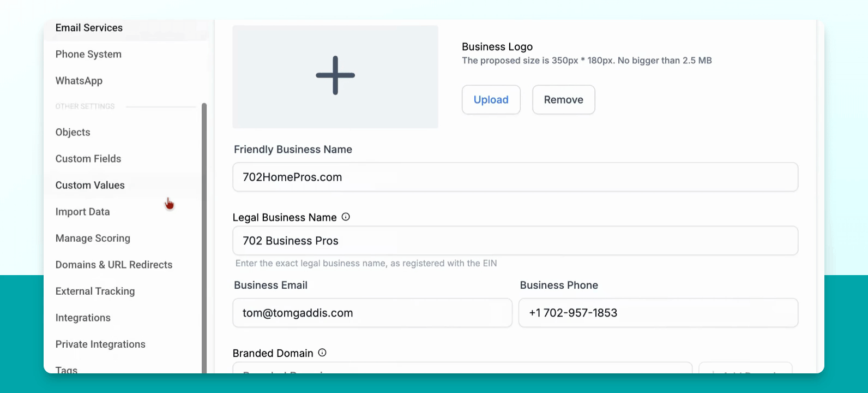Click the EIN helper text below legal name
This screenshot has width=868, height=393.
point(366,264)
